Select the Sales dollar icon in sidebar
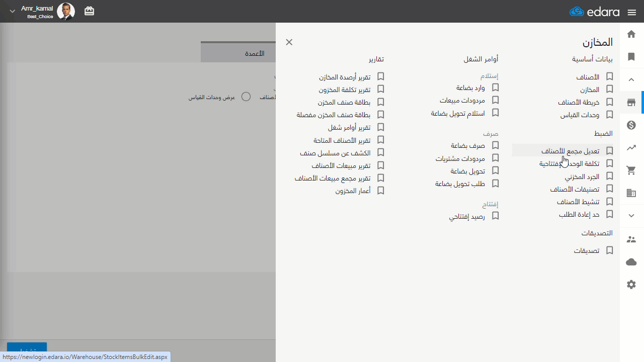Image resolution: width=644 pixels, height=362 pixels. (x=631, y=125)
